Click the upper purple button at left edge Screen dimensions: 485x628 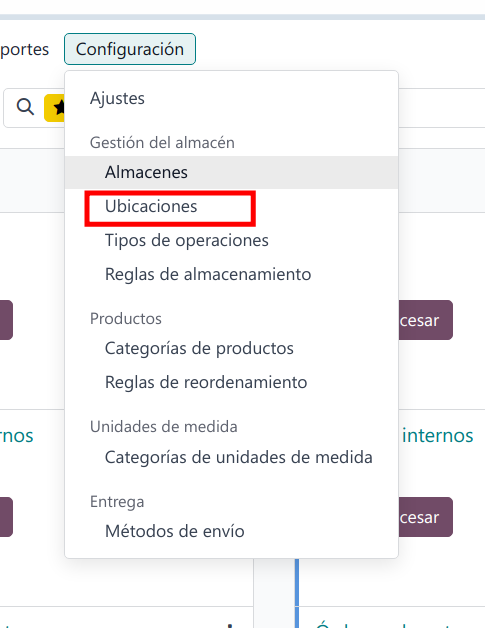[x=6, y=320]
